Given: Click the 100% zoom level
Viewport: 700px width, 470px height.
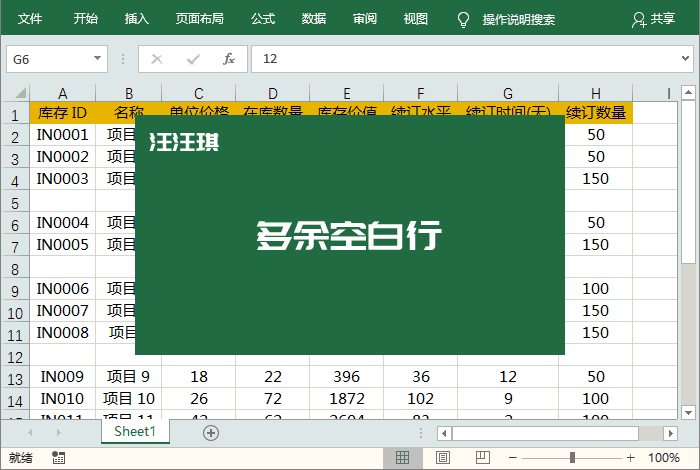Looking at the screenshot, I should pyautogui.click(x=664, y=458).
